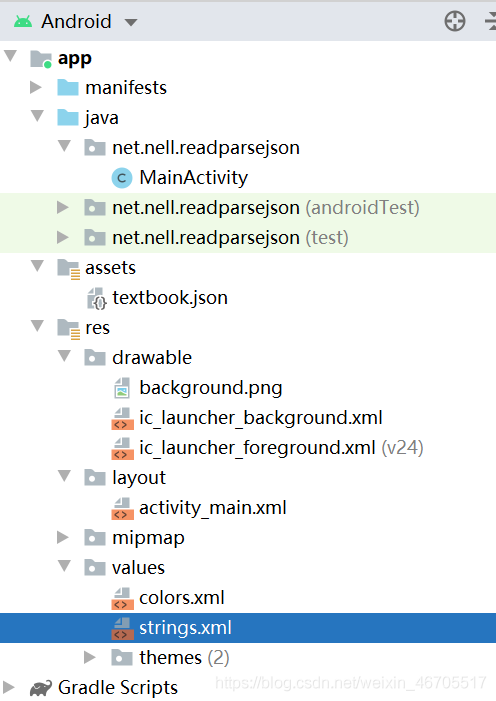Select the strings.xml file
496x701 pixels.
click(248, 628)
